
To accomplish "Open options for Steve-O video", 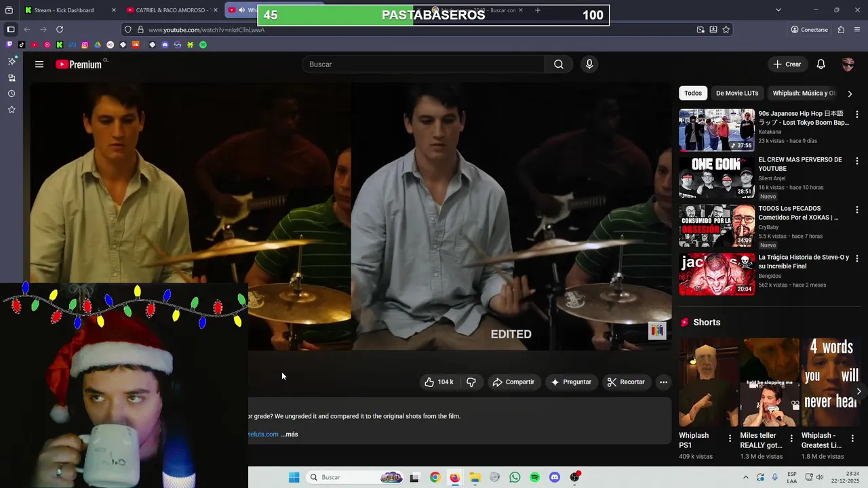I will coord(856,259).
